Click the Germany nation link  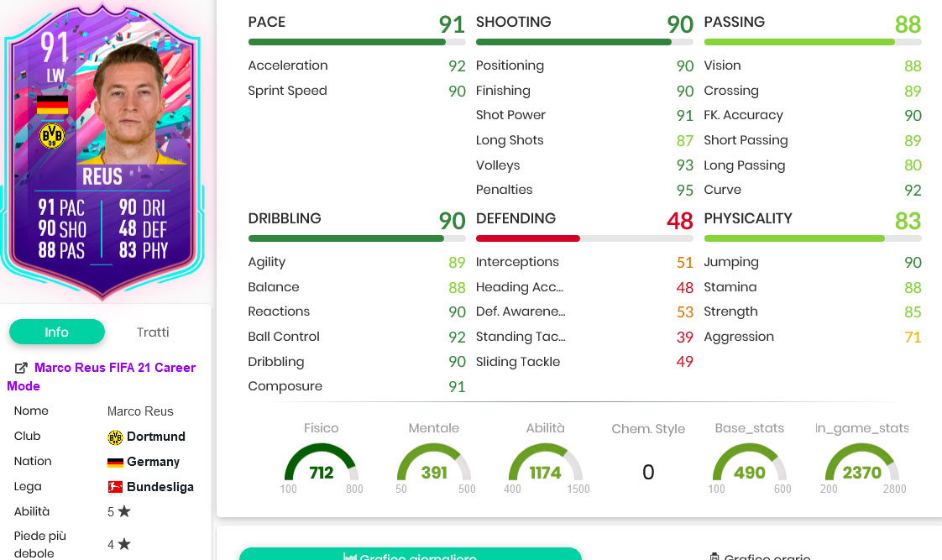pyautogui.click(x=153, y=462)
